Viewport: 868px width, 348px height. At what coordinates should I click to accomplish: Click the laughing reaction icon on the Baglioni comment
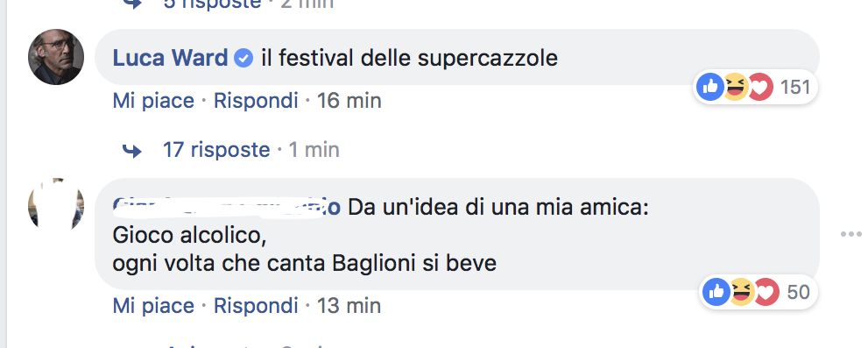pos(741,292)
